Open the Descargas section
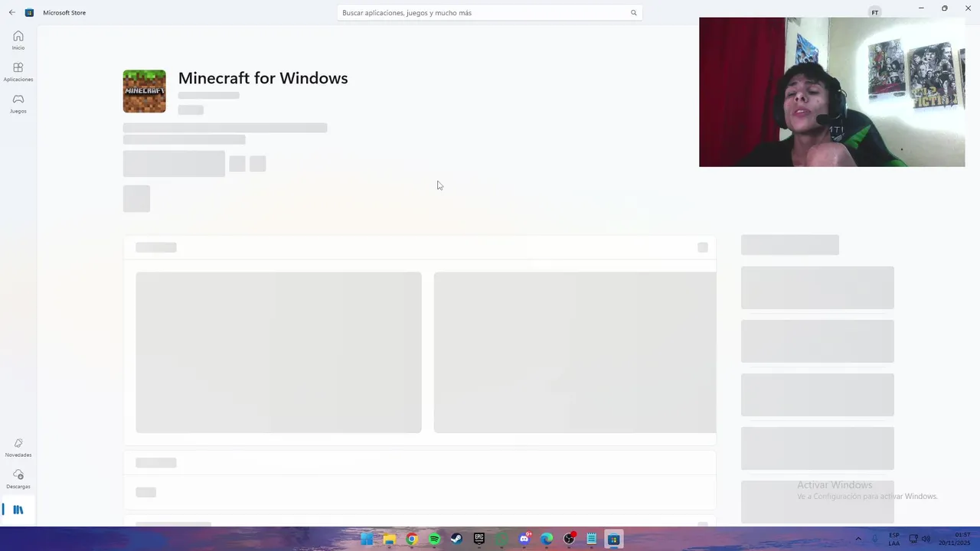980x551 pixels. 18,479
